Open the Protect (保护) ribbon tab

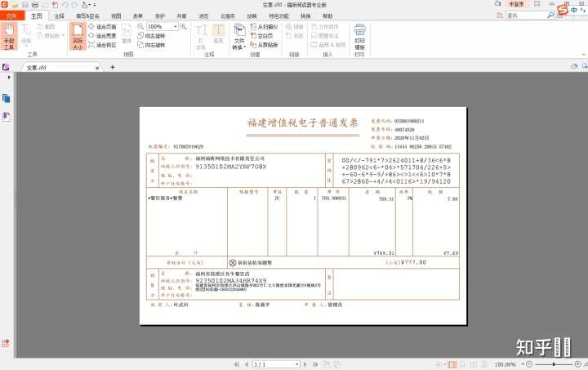tap(160, 16)
